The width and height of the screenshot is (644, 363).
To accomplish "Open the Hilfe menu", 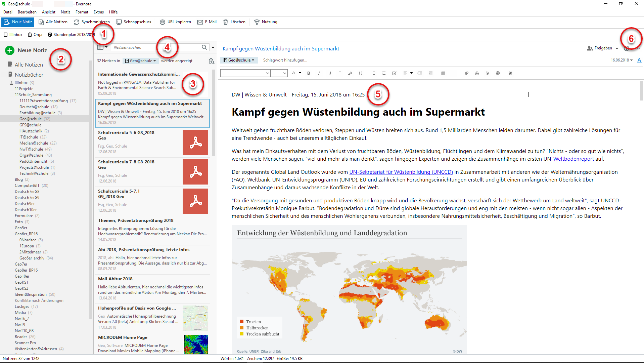I will 113,12.
